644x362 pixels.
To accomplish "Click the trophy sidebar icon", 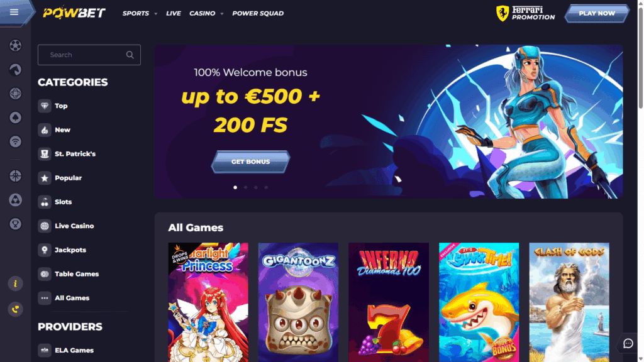I will tap(15, 224).
